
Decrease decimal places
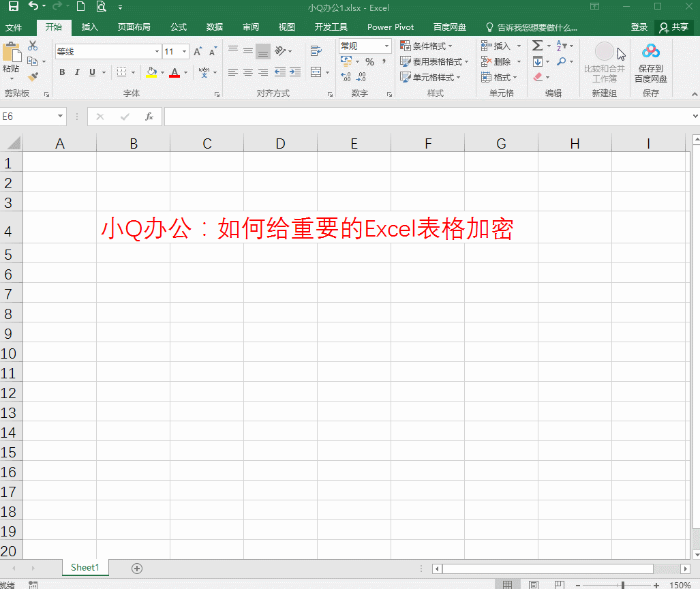pyautogui.click(x=361, y=77)
